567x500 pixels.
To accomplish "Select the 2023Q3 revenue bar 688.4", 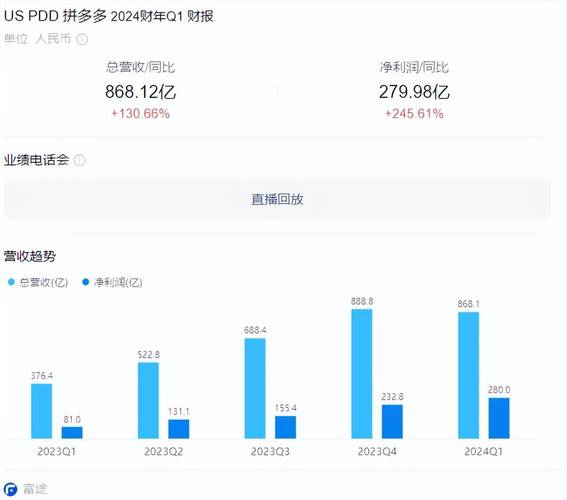I will [255, 389].
